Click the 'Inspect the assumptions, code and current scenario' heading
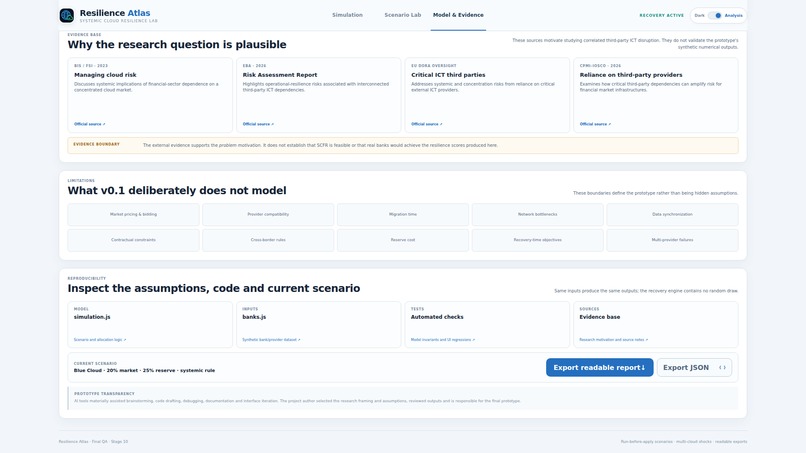806x453 pixels. click(214, 288)
